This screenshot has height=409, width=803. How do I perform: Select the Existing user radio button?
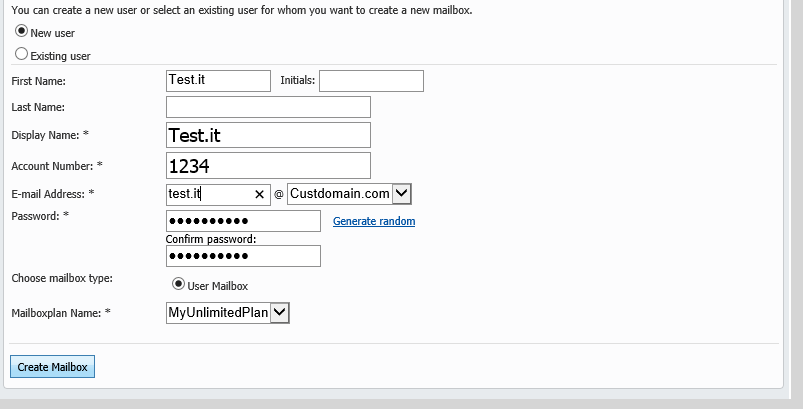tap(21, 54)
